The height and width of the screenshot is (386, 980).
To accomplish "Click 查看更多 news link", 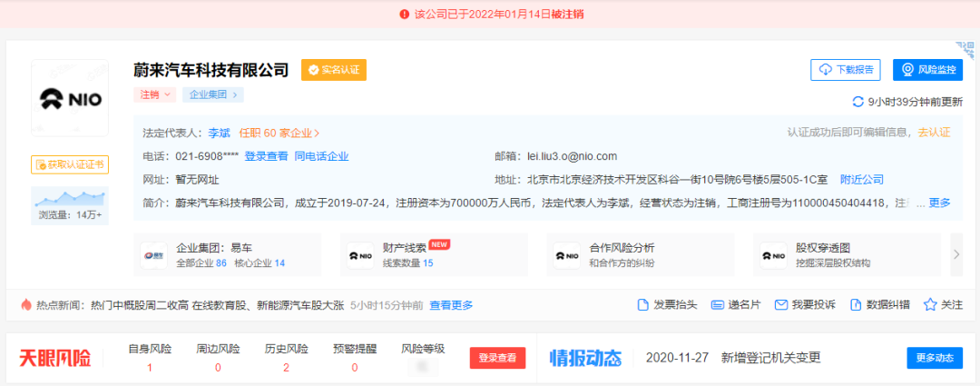I will (x=451, y=305).
